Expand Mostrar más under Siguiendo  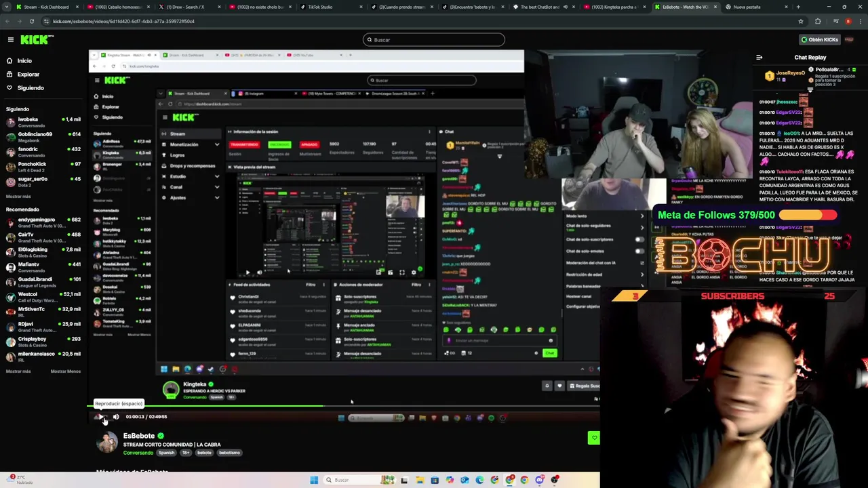tap(18, 197)
